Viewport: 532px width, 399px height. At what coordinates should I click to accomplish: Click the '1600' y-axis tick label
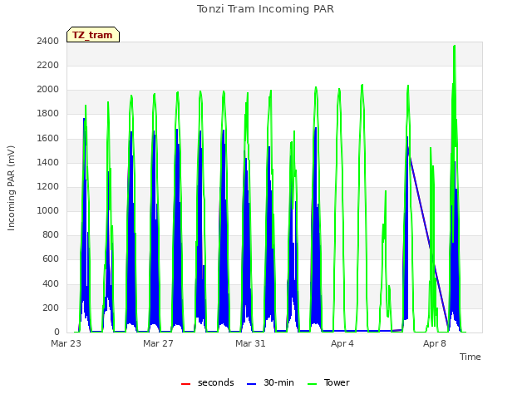(48, 138)
